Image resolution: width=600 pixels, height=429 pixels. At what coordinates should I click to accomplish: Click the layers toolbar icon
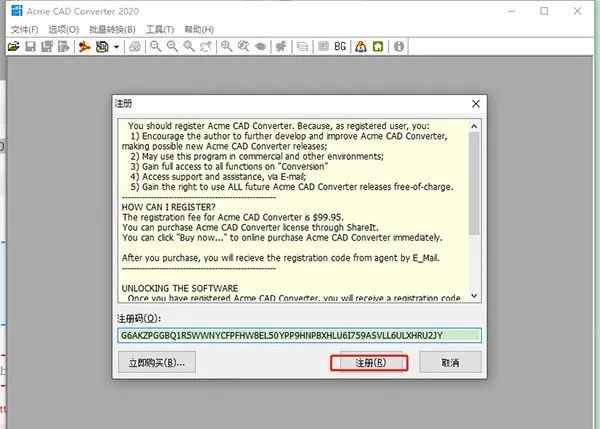(x=302, y=47)
